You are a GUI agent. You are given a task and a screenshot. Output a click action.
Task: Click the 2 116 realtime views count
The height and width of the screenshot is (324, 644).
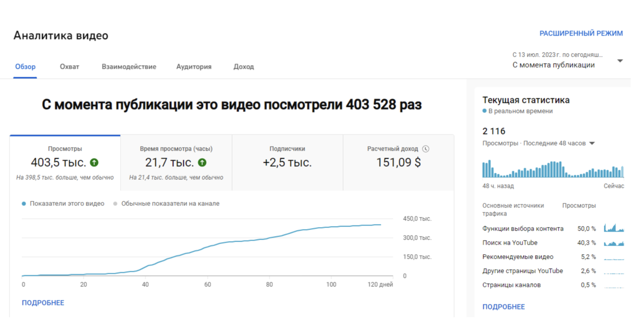click(x=494, y=131)
